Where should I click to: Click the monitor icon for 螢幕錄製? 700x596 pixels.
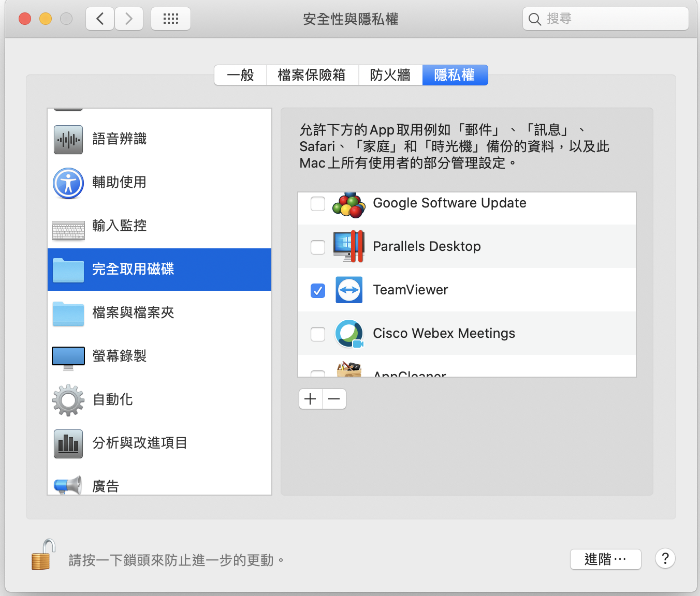(x=68, y=358)
